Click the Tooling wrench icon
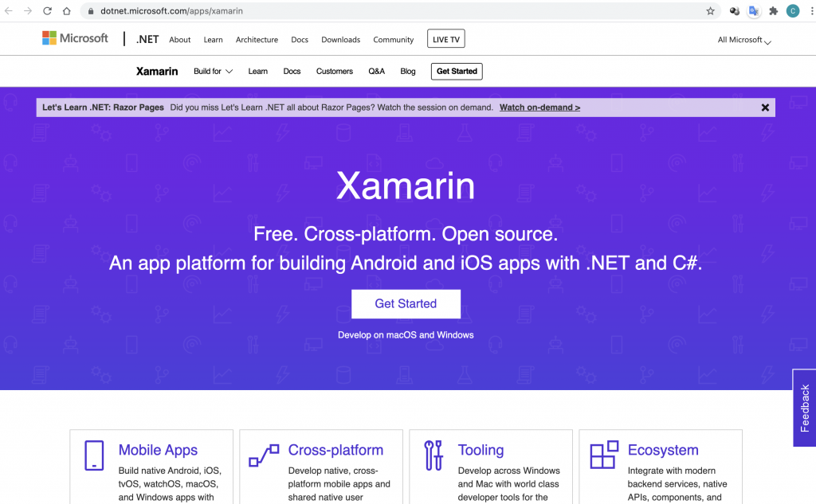816x504 pixels. (x=433, y=455)
